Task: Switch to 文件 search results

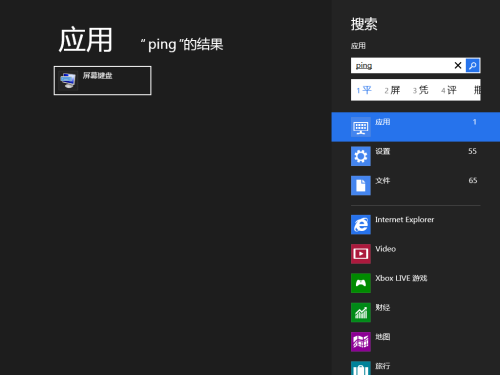Action: [x=416, y=185]
